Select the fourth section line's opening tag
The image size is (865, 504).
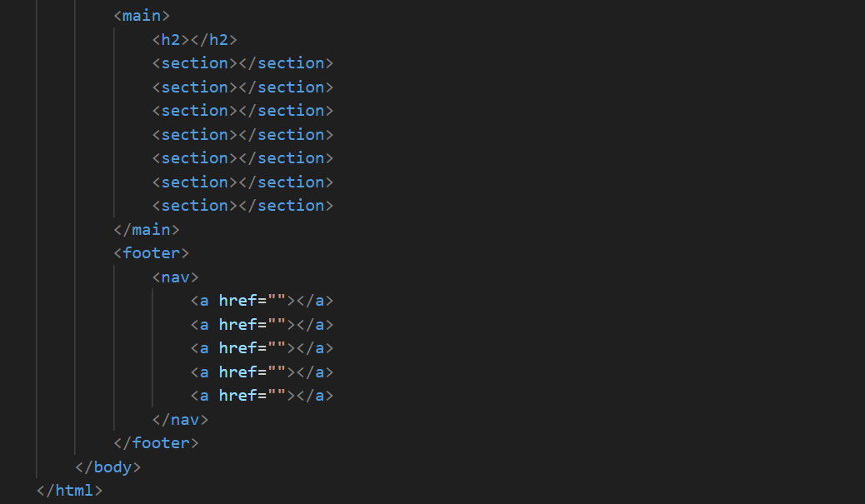tap(195, 135)
